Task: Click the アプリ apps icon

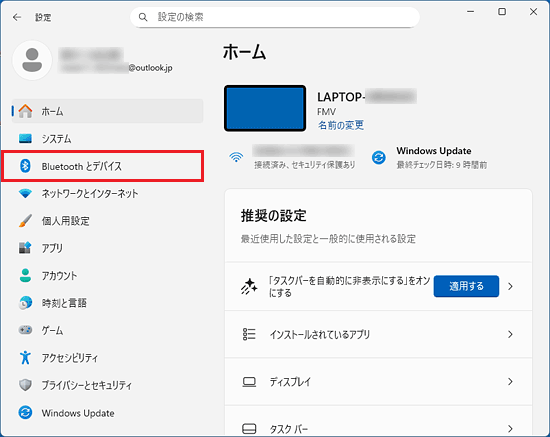Action: click(x=25, y=248)
